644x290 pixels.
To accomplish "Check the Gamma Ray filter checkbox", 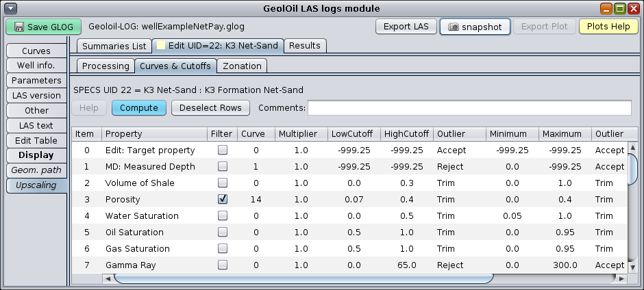I will [x=223, y=265].
